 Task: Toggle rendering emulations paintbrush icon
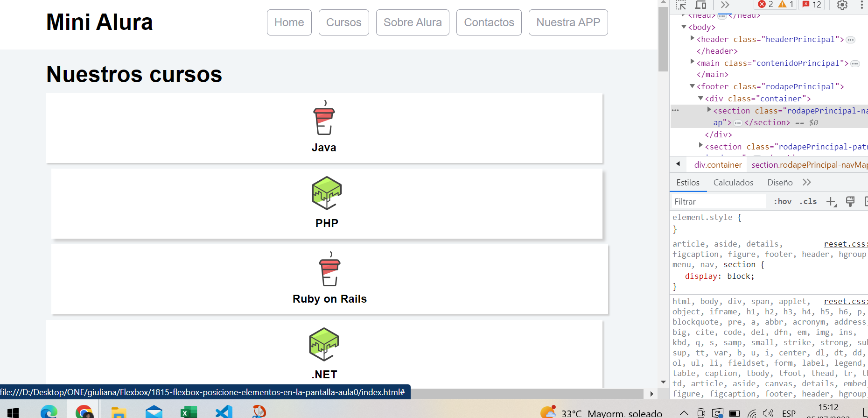pyautogui.click(x=850, y=202)
